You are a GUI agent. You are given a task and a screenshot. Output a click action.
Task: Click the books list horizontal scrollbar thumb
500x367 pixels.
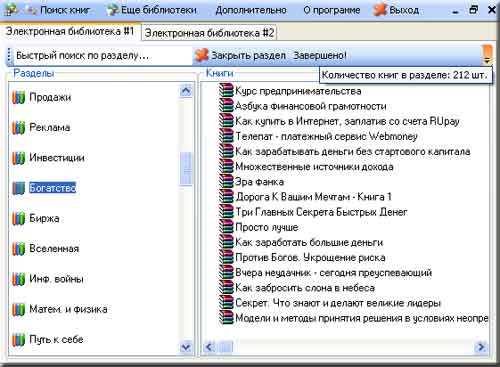225,347
